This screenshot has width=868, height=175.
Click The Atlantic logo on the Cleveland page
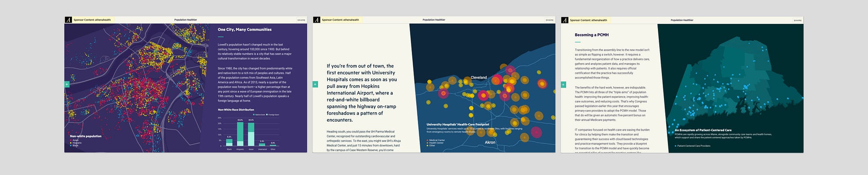click(x=316, y=20)
